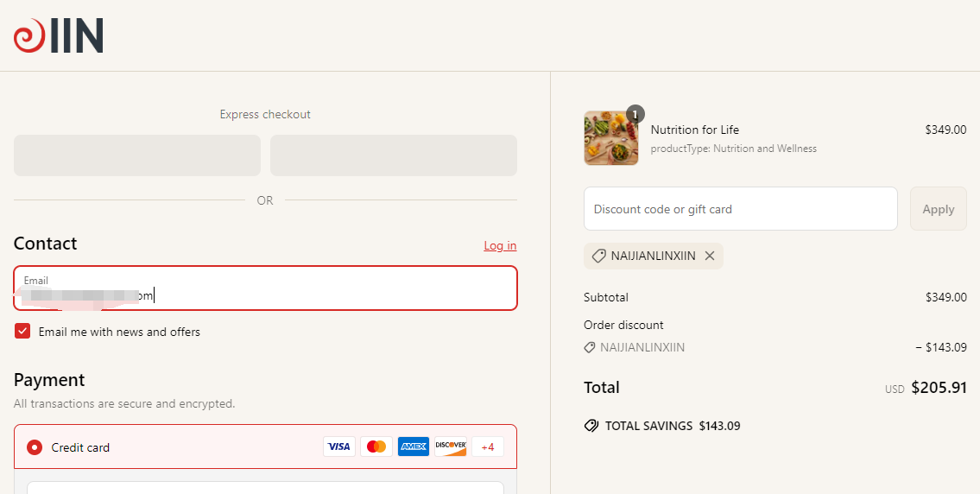This screenshot has height=494, width=980.
Task: Click the Visa card icon
Action: tap(338, 446)
